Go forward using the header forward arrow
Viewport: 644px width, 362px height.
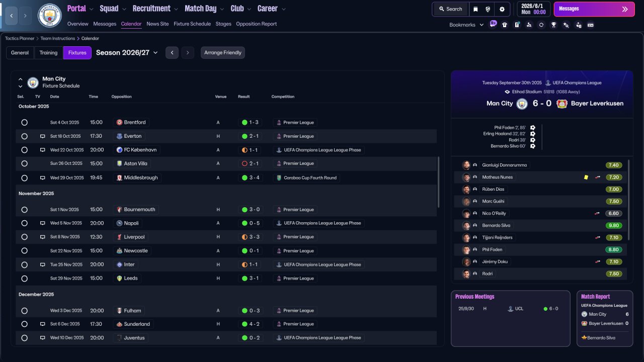click(x=25, y=16)
